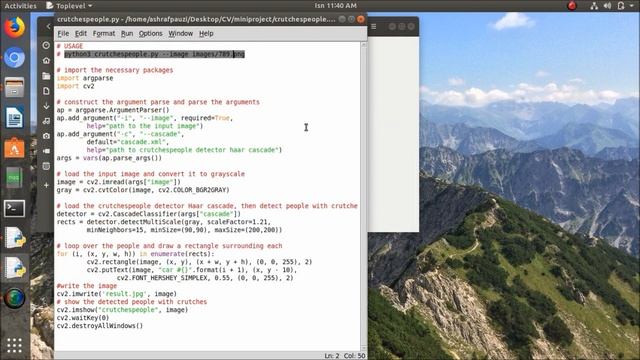Show all applications grid
This screenshot has width=640, height=360.
pos(14,345)
